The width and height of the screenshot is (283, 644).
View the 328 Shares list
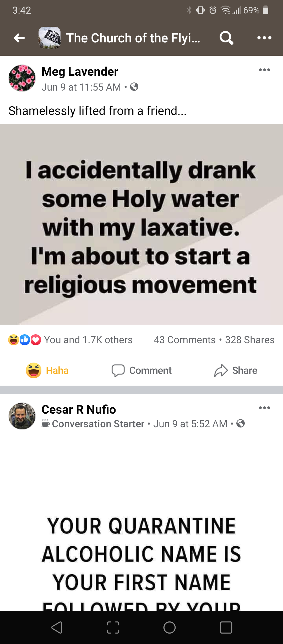(x=250, y=340)
